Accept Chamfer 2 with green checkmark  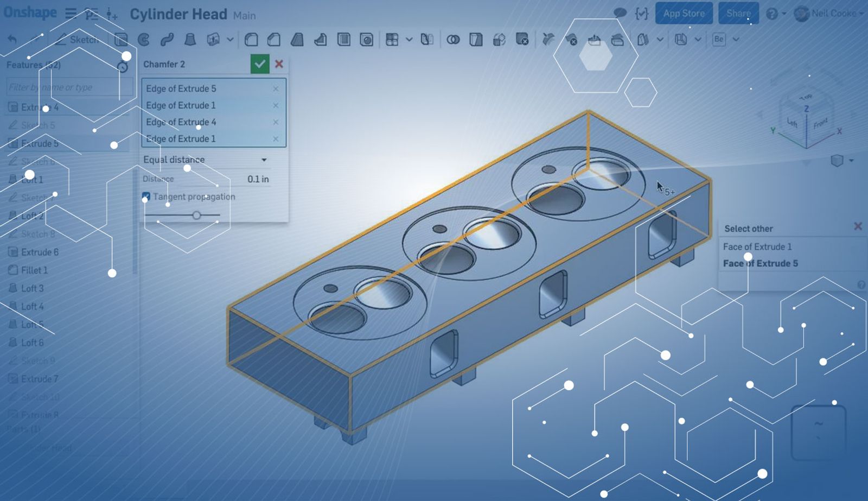click(x=260, y=64)
